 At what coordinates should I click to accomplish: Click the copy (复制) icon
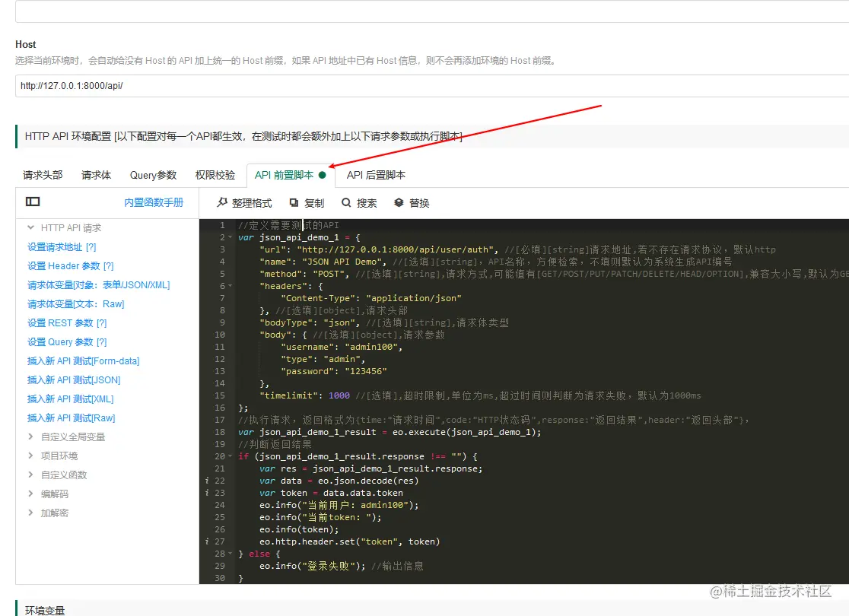[294, 202]
